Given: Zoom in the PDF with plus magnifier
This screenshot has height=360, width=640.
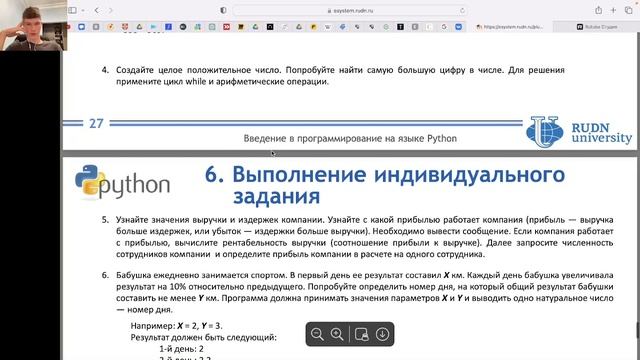Looking at the screenshot, I should coord(337,334).
